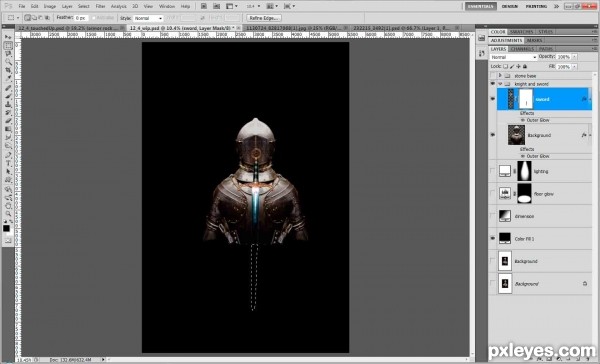Open the Masks panel tab

tap(534, 40)
